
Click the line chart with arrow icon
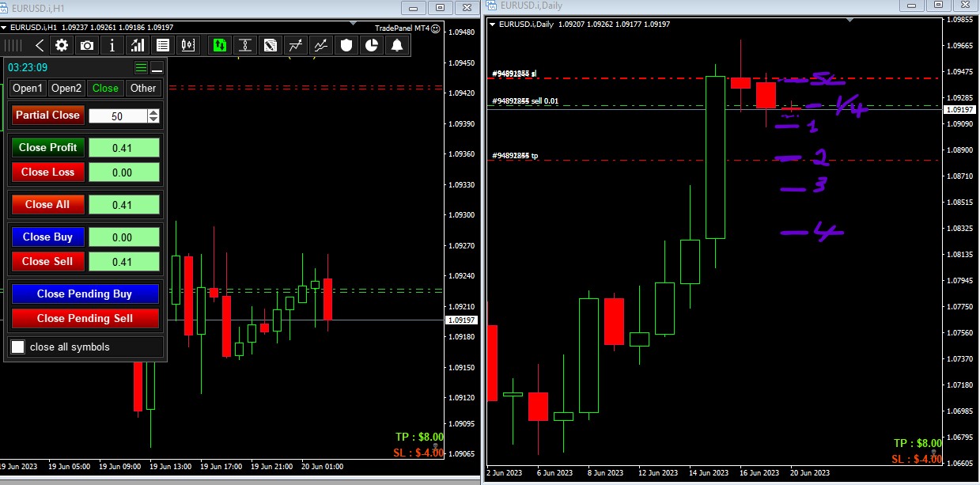pos(296,45)
